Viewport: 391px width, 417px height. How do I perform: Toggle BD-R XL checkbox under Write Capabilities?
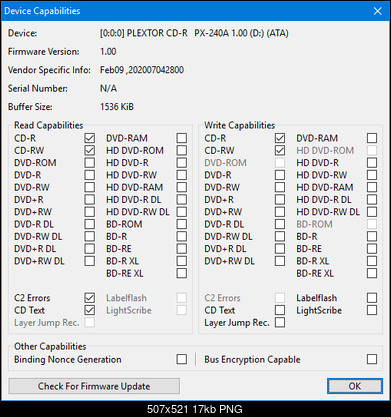[x=372, y=261]
